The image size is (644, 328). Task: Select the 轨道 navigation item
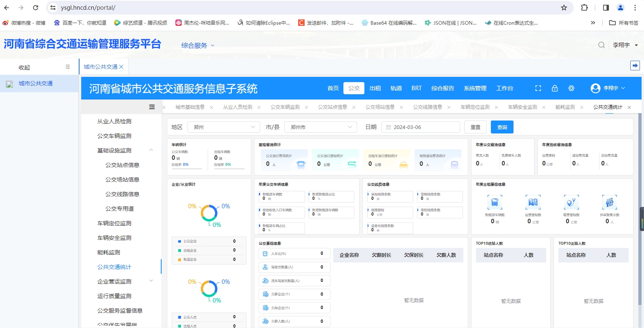click(396, 88)
